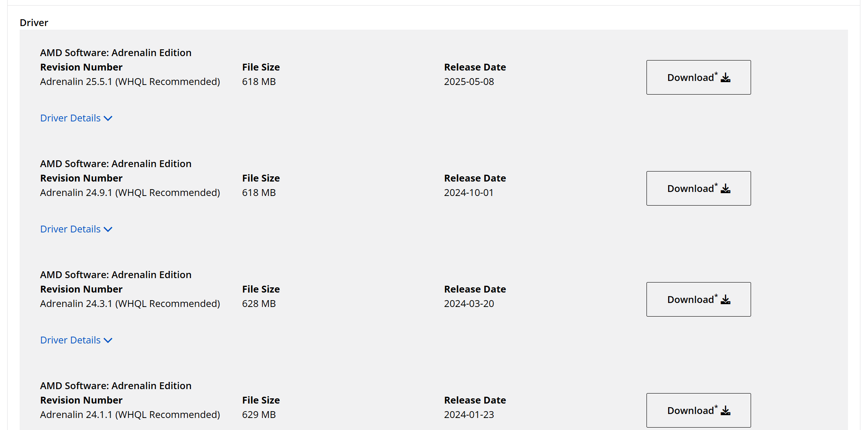Viewport: 868px width, 430px height.
Task: Click the download arrow icon for Adrenalin 24.3.1
Action: [725, 300]
